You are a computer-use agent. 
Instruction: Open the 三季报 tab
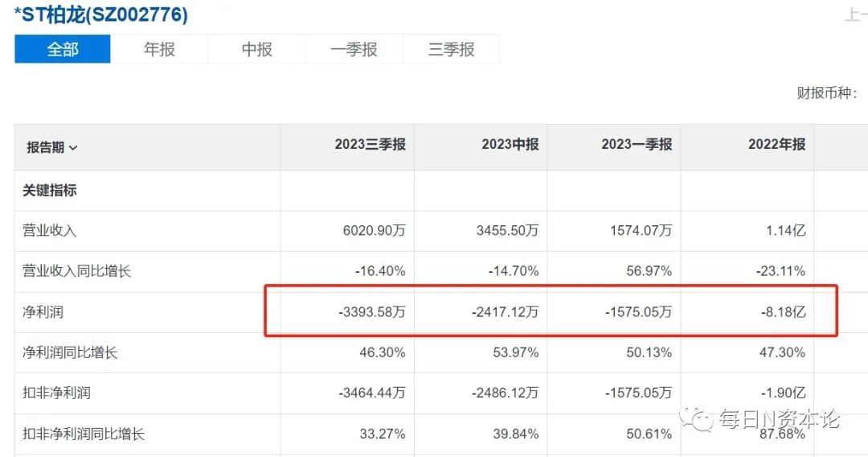(451, 49)
